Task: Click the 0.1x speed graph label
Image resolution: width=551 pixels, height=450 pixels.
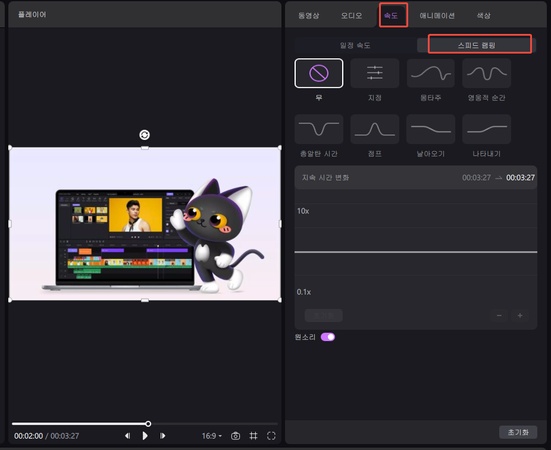Action: click(304, 292)
